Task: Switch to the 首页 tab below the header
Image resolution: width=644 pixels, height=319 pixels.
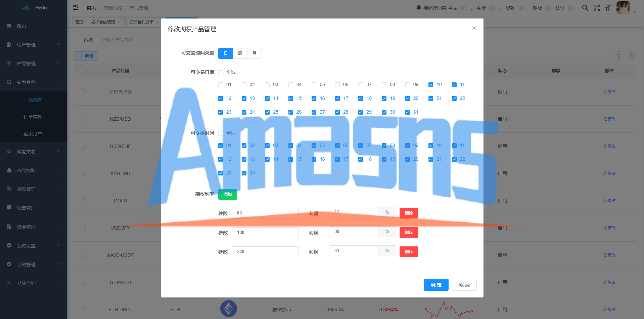Action: 79,22
